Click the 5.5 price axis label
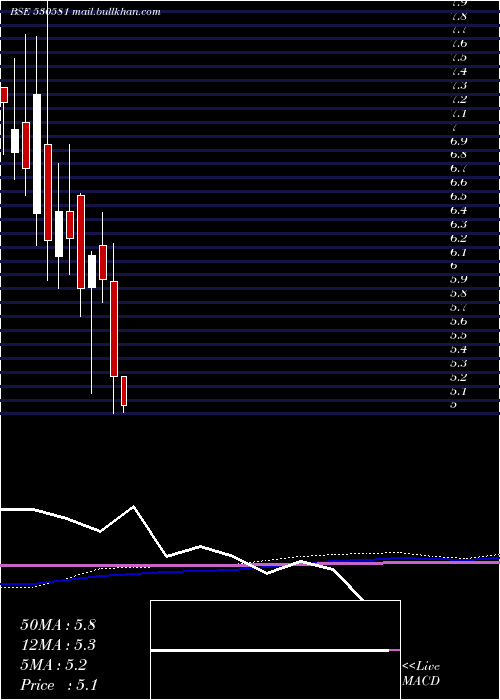Image resolution: width=500 pixels, height=700 pixels. point(459,335)
